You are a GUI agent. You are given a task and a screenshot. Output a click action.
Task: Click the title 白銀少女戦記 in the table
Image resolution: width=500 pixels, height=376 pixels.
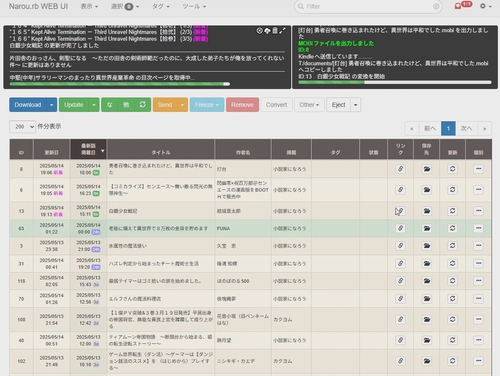123,211
